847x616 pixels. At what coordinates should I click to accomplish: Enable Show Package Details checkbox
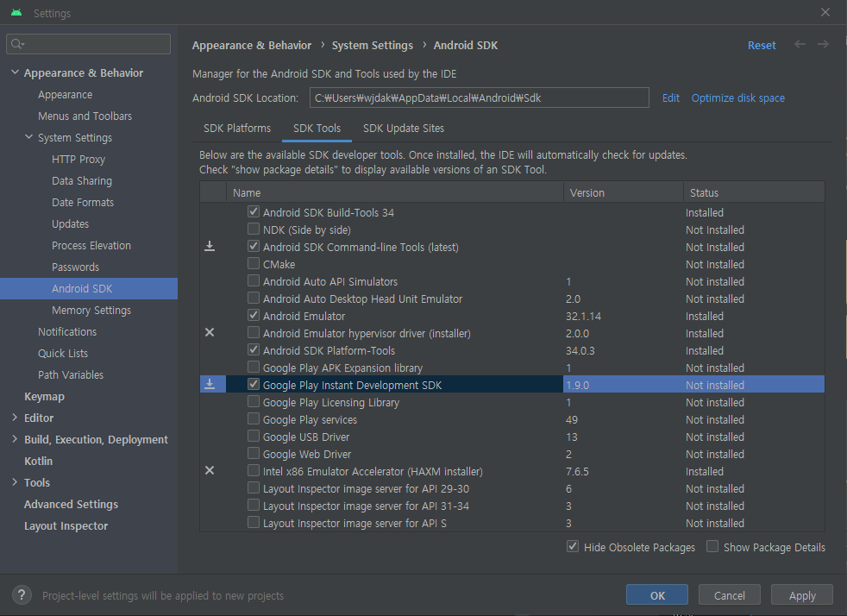(712, 546)
